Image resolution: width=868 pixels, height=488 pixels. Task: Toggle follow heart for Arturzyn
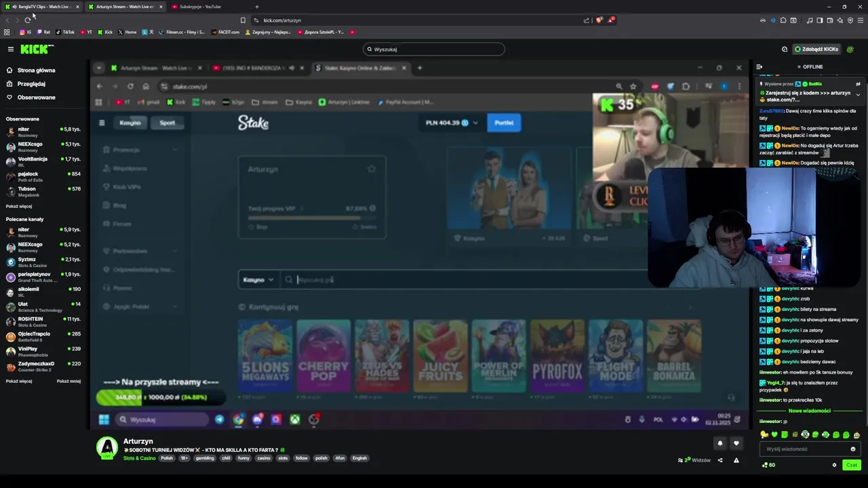point(736,443)
